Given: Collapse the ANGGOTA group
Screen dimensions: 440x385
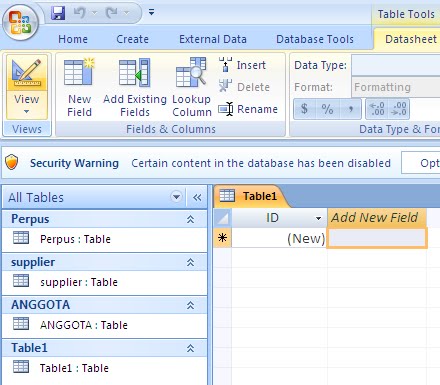Looking at the screenshot, I should point(190,305).
